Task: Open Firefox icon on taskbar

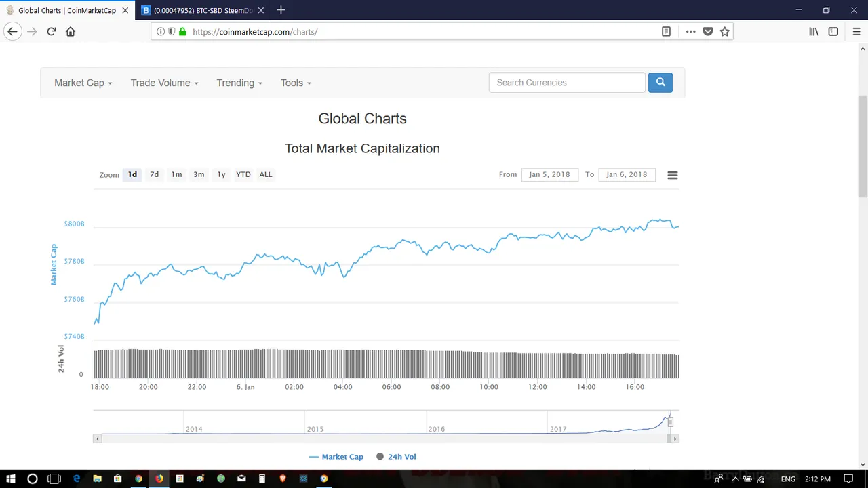Action: pos(159,479)
